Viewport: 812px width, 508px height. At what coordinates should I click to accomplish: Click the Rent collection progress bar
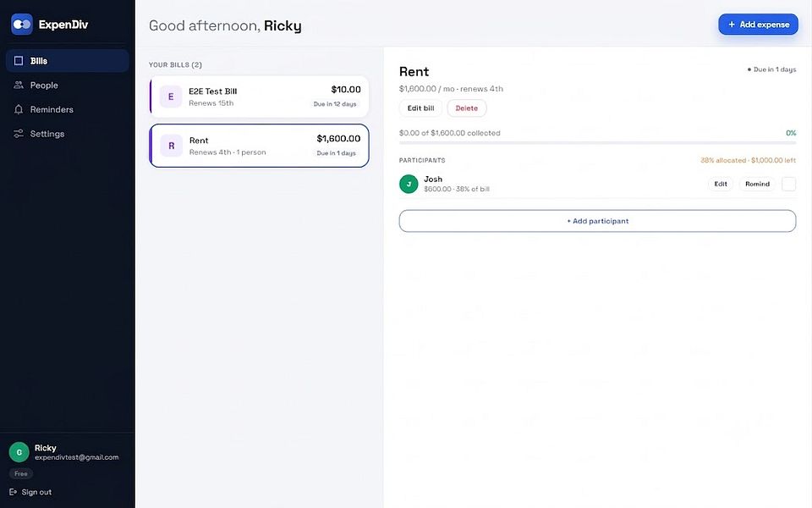(x=597, y=142)
